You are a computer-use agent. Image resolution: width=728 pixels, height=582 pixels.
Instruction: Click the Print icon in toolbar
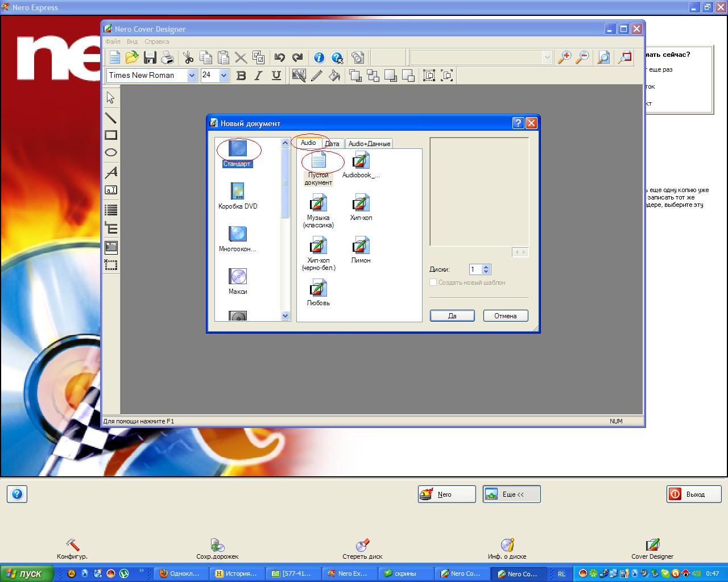[167, 57]
